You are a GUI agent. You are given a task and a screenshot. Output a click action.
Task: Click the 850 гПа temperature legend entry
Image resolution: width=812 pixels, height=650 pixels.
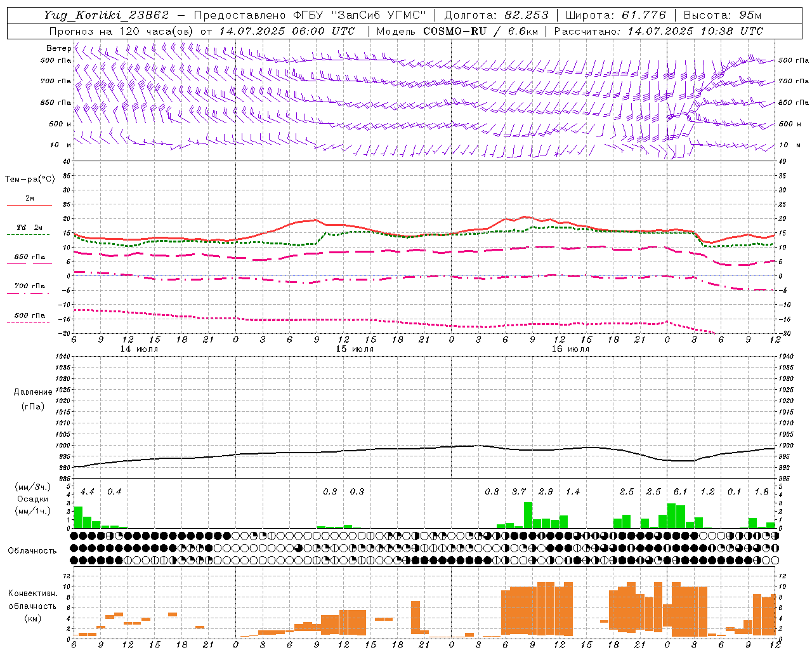(30, 257)
